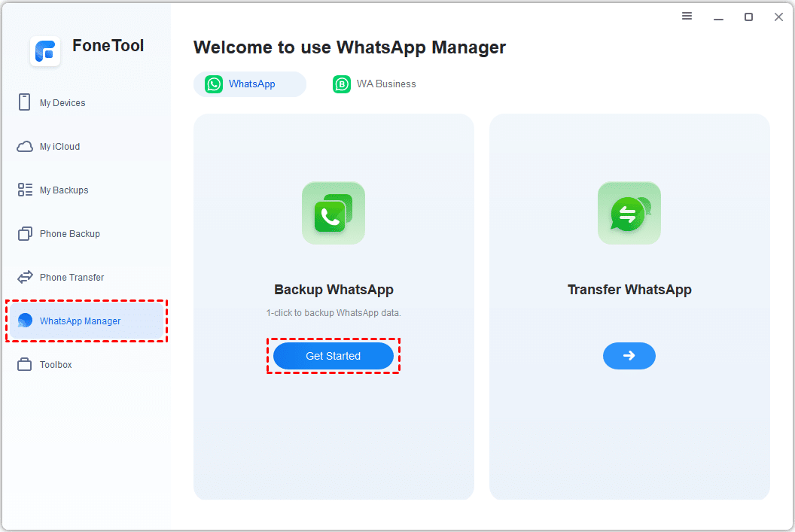Maximize the FoneTool window
795x532 pixels.
[x=748, y=17]
